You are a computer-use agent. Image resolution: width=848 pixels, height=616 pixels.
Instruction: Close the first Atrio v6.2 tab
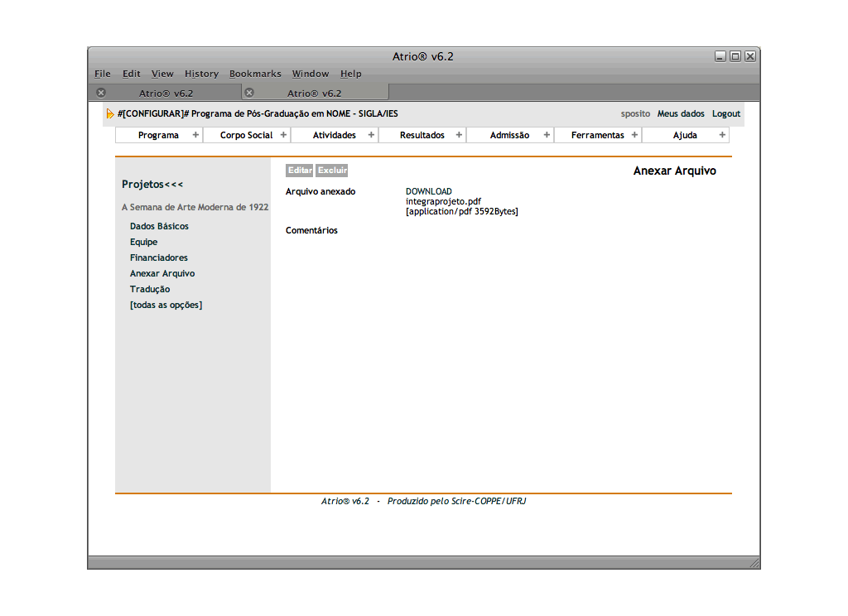pos(100,93)
